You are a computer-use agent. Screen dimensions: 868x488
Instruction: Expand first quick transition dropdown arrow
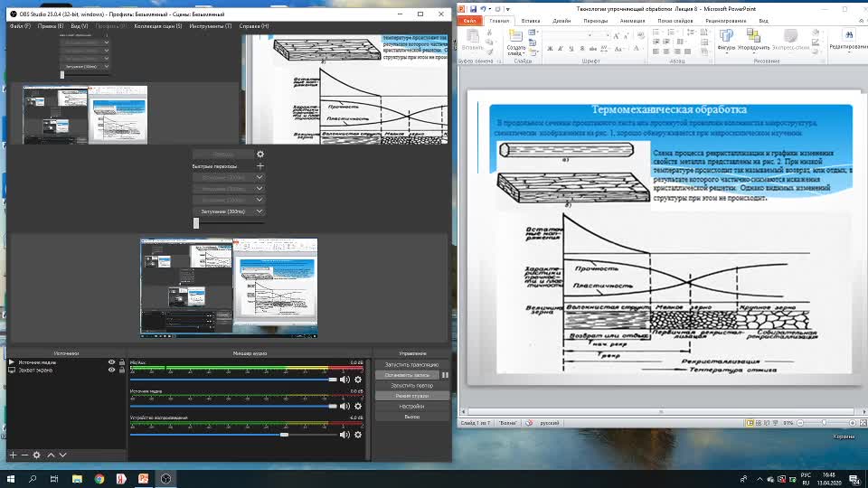pyautogui.click(x=259, y=177)
